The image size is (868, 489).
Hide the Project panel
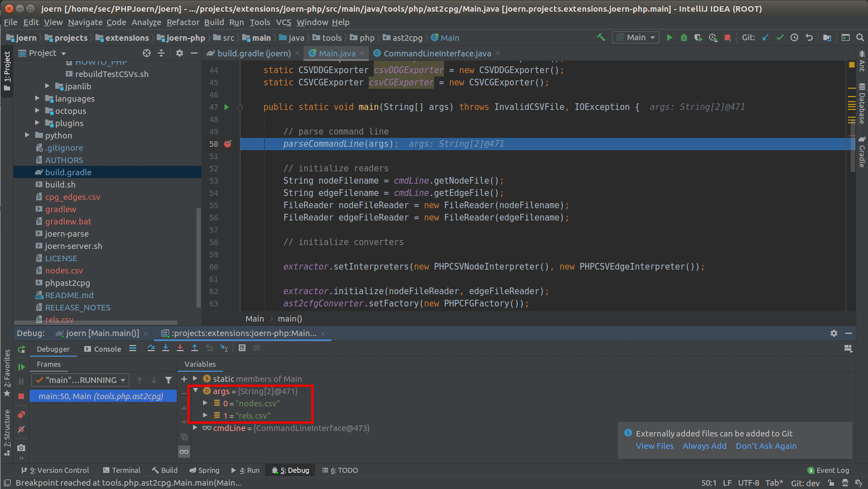tap(194, 53)
